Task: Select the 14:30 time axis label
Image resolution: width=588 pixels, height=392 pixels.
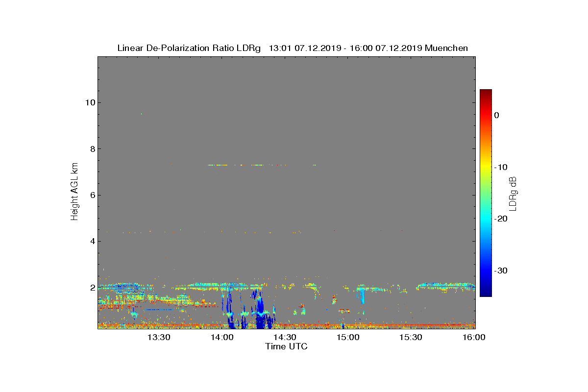Action: click(285, 337)
